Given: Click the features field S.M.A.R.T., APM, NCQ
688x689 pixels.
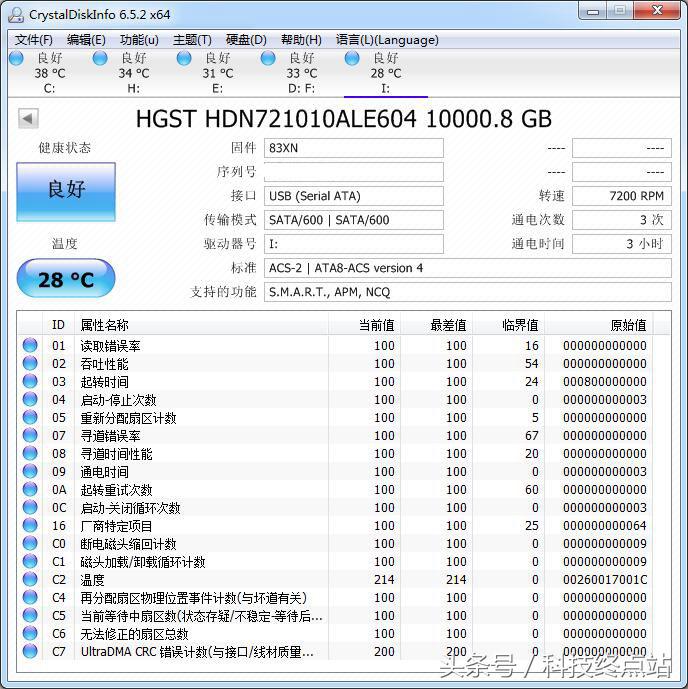Looking at the screenshot, I should [467, 292].
